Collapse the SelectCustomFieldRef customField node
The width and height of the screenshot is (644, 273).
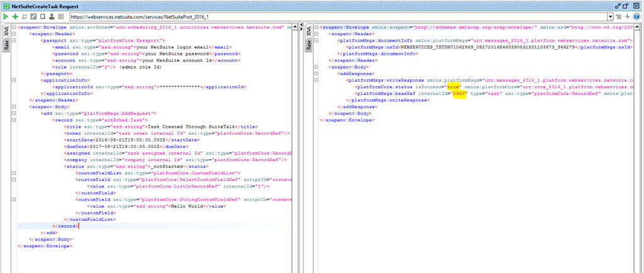(14, 179)
